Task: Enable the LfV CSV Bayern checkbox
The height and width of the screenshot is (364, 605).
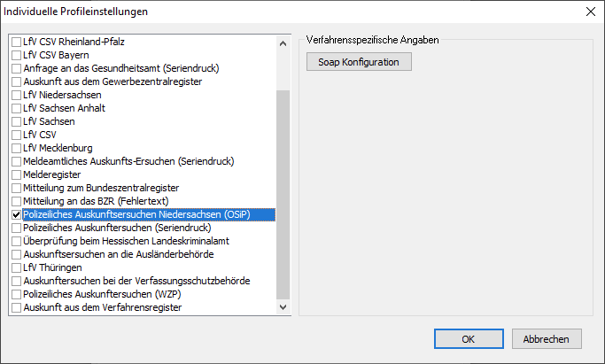Action: tap(16, 55)
